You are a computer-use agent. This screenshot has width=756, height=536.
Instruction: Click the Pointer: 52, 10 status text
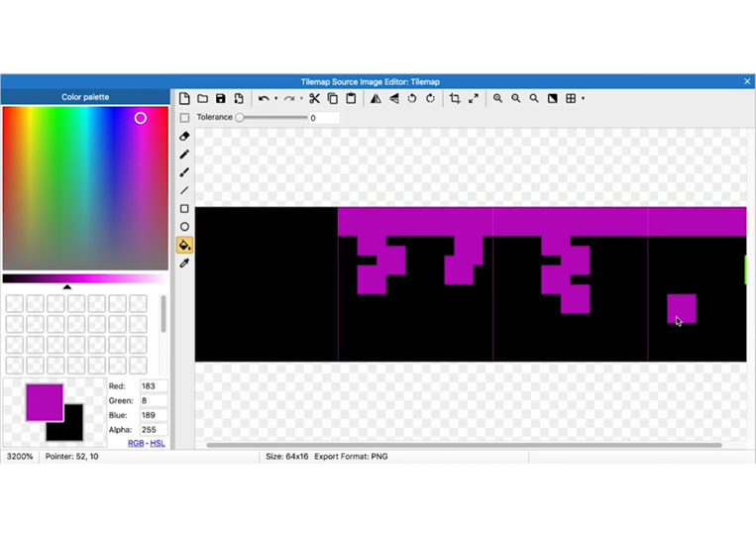(72, 457)
